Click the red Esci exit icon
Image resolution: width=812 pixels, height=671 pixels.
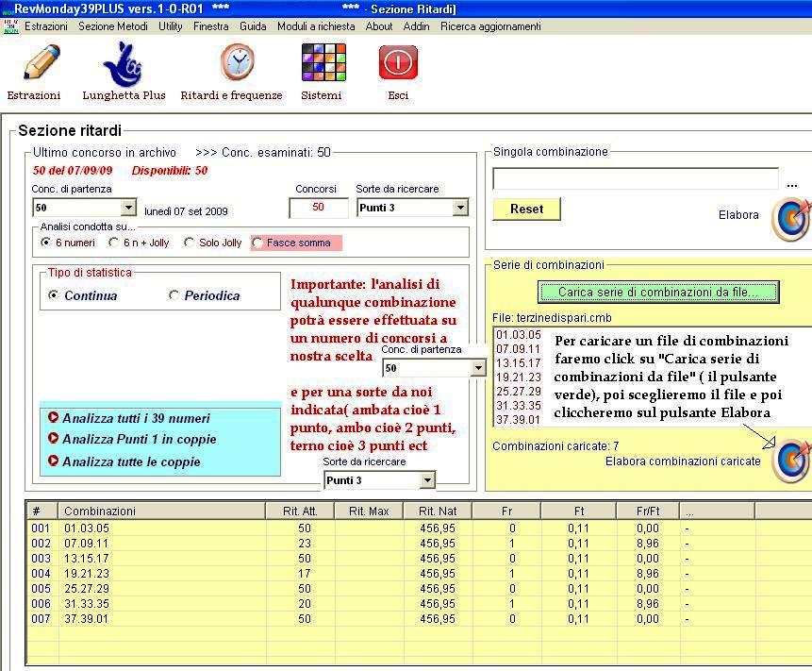[398, 62]
